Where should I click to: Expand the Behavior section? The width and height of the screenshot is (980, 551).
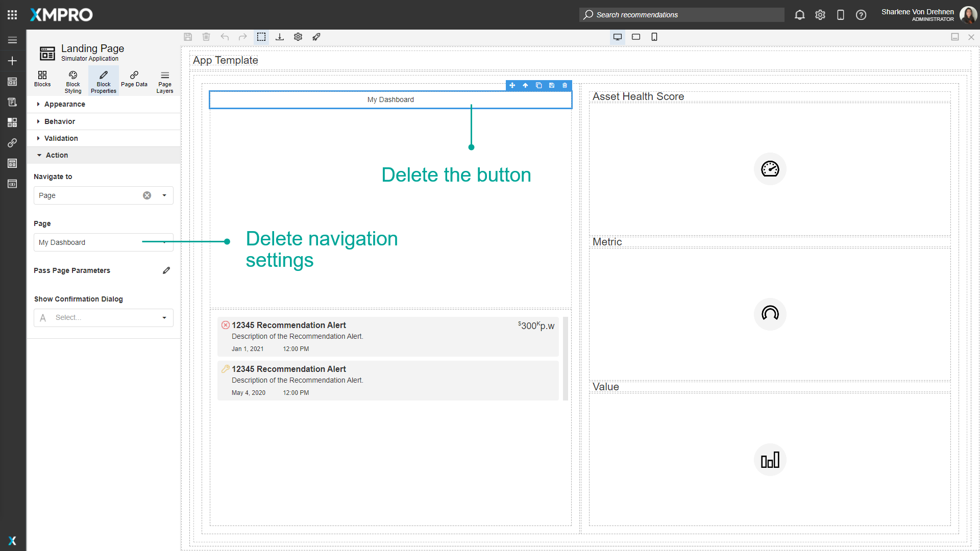click(60, 121)
